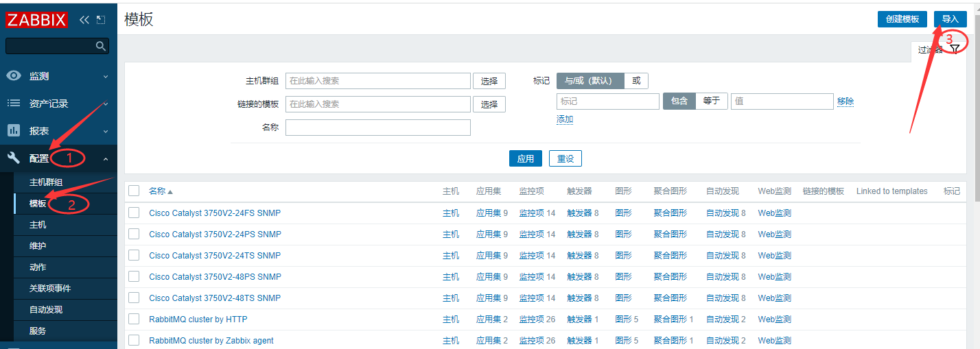The image size is (980, 349).
Task: Open RabbitMQ cluster by Zabbix agent template
Action: [x=211, y=341]
